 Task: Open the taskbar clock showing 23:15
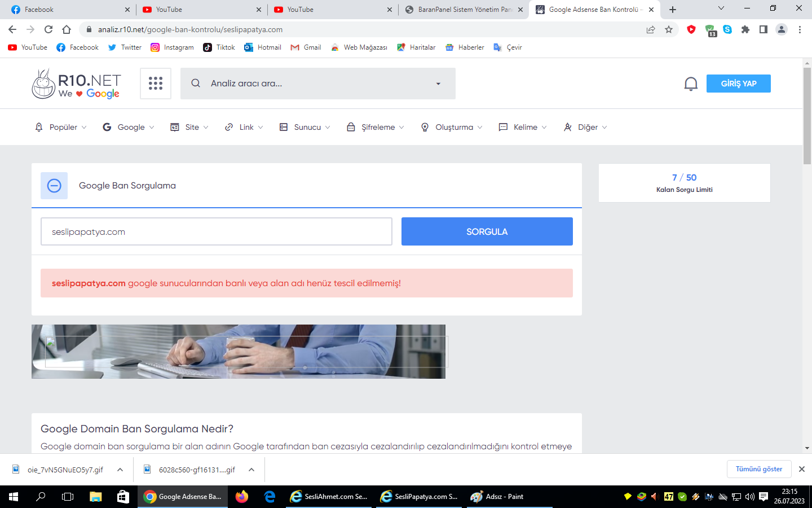(x=789, y=497)
